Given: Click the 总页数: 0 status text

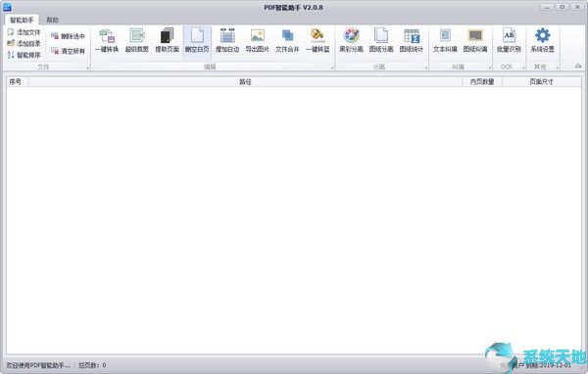Looking at the screenshot, I should coord(92,365).
